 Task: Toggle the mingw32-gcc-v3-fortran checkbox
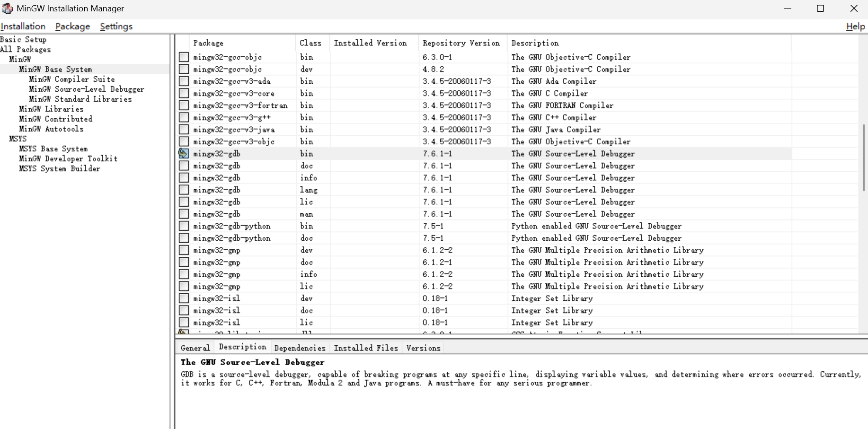coord(184,105)
